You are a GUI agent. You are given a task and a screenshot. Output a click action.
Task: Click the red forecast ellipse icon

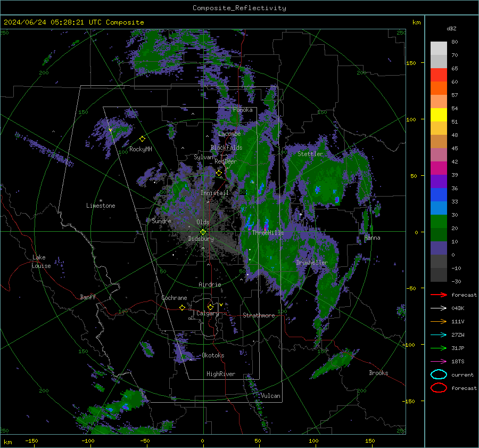click(x=439, y=388)
